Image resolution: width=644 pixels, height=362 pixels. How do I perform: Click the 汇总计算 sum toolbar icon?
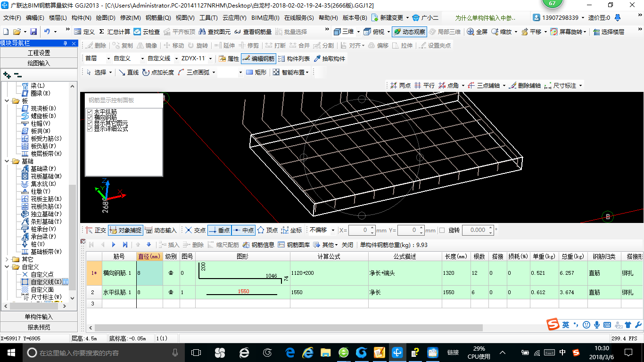(114, 32)
